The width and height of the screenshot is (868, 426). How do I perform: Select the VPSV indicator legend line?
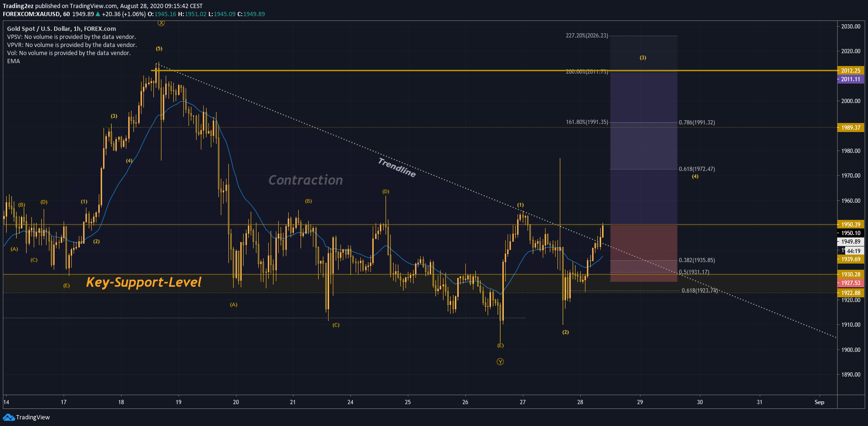[71, 37]
